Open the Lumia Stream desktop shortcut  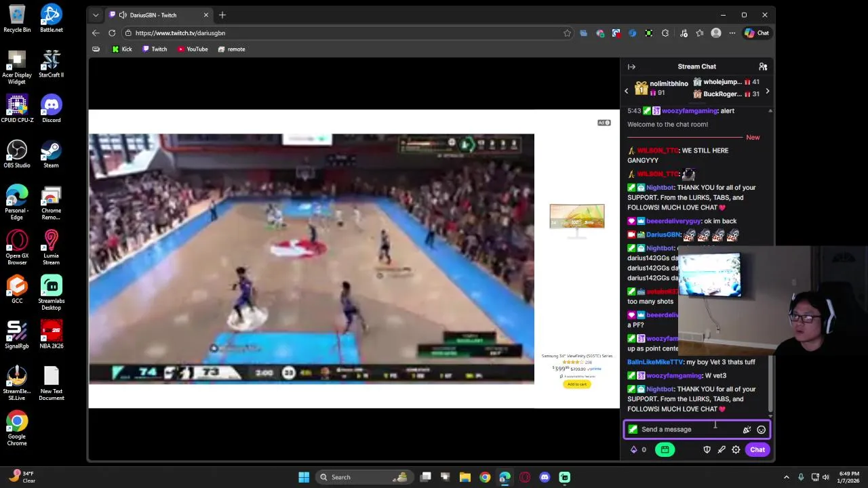[51, 247]
